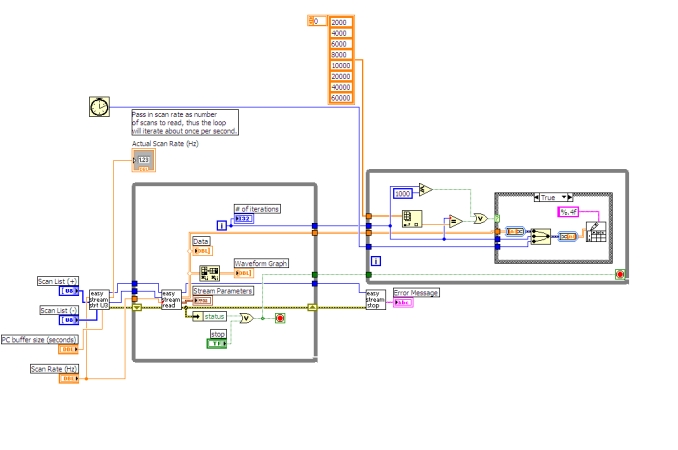678x450 pixels.
Task: Select the 'easy stream stop' subVI
Action: [x=375, y=299]
